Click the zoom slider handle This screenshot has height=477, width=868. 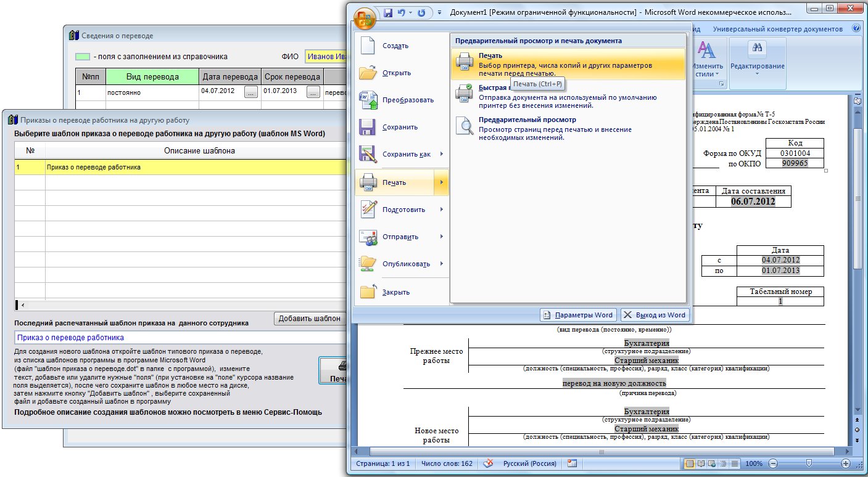[x=810, y=463]
